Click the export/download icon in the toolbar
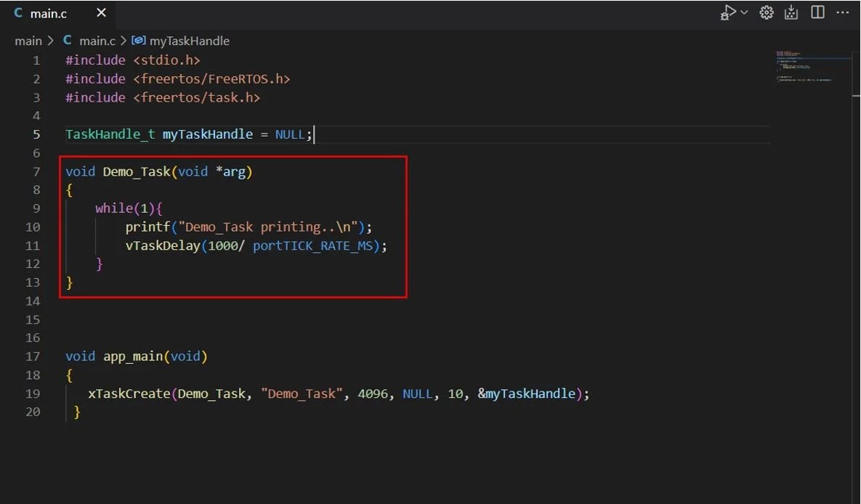The image size is (861, 504). click(791, 12)
